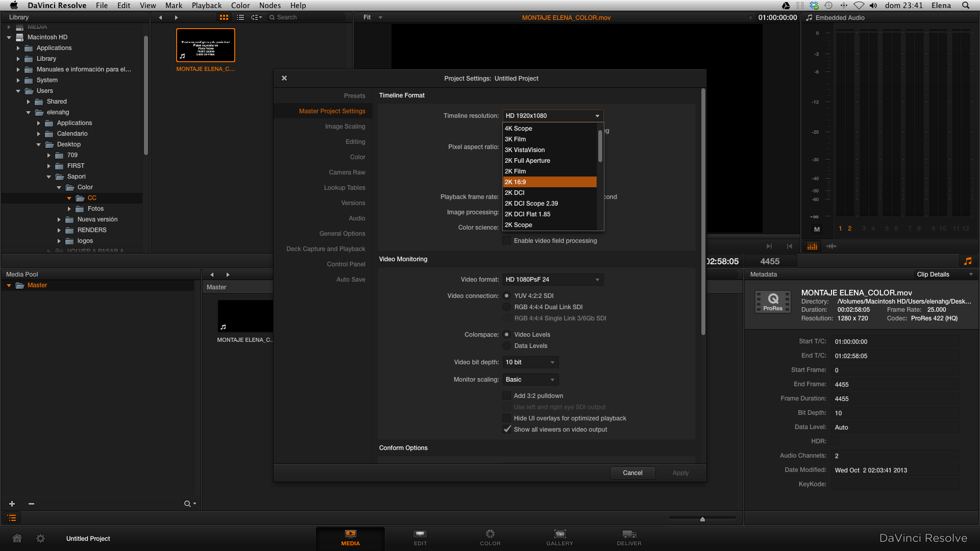980x551 pixels.
Task: Open Timeline resolution dropdown
Action: click(553, 116)
